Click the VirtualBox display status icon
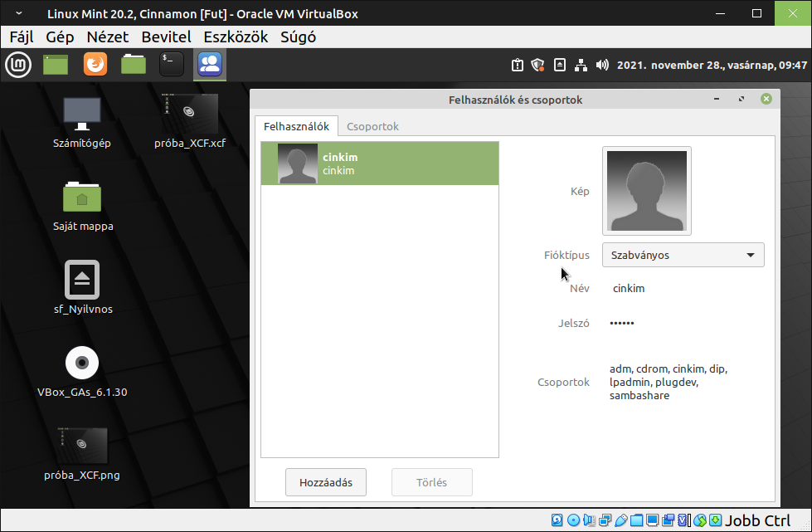812x532 pixels. point(653,520)
